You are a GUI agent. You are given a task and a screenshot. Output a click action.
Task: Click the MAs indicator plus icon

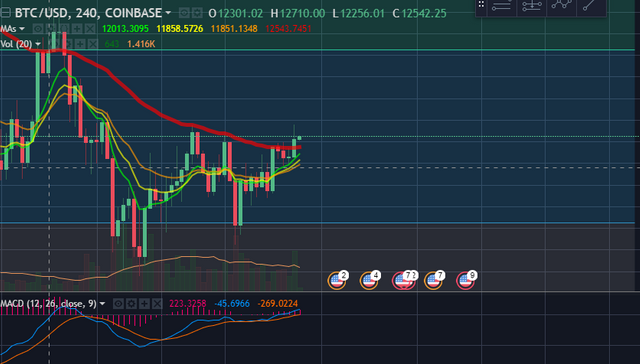pyautogui.click(x=77, y=29)
